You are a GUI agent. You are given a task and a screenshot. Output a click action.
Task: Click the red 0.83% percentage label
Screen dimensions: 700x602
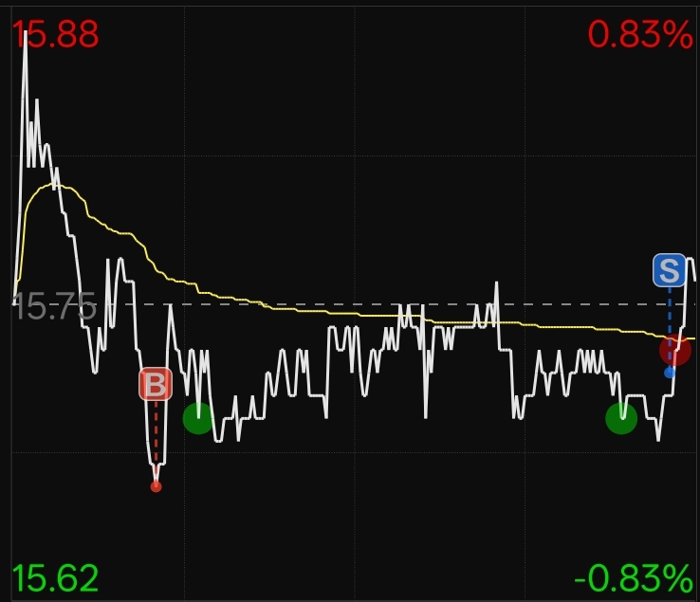click(x=640, y=34)
